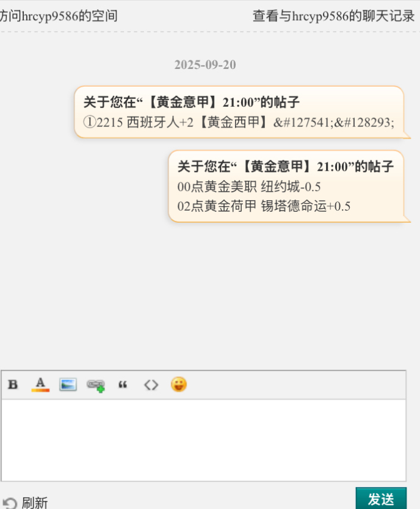Image resolution: width=420 pixels, height=509 pixels.
Task: Select the 西班牙人+2 message bubble
Action: pos(239,112)
